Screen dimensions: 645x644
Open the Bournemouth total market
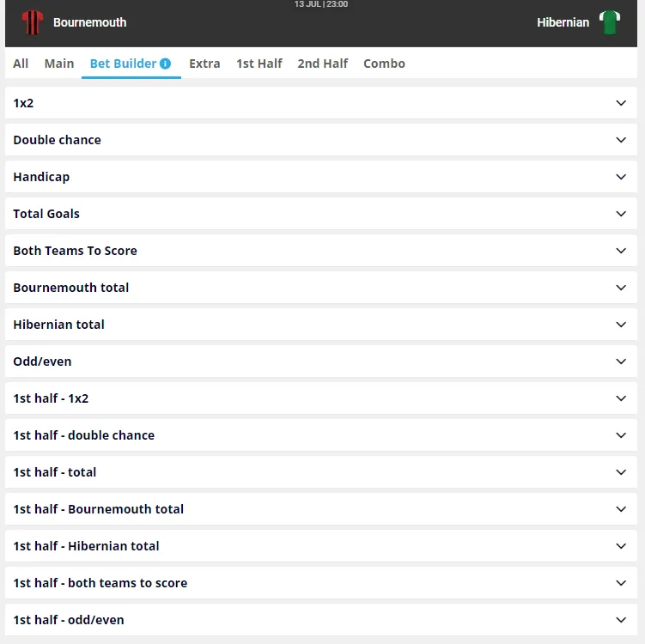tap(622, 288)
